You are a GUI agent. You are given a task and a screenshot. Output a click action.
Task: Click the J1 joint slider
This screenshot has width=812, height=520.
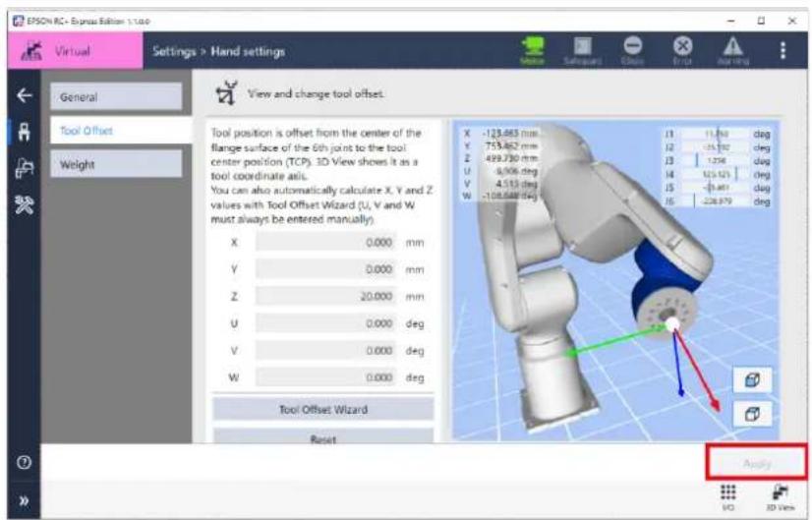coord(715,134)
